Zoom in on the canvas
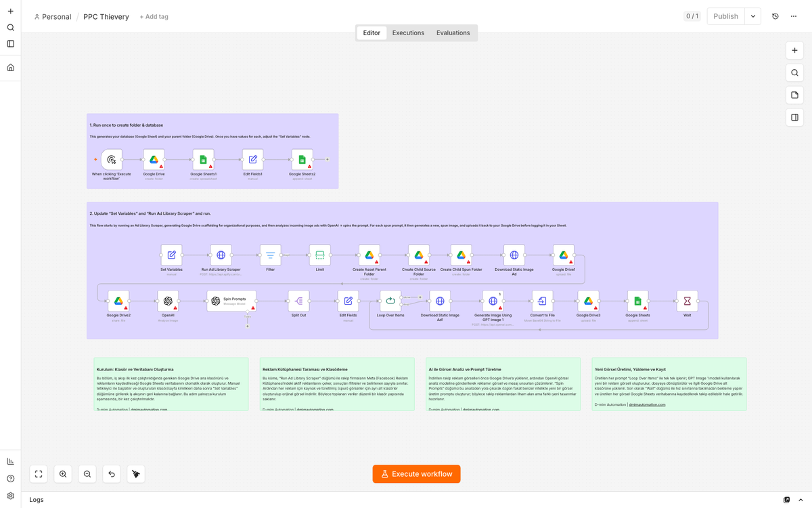The width and height of the screenshot is (812, 508). click(63, 474)
